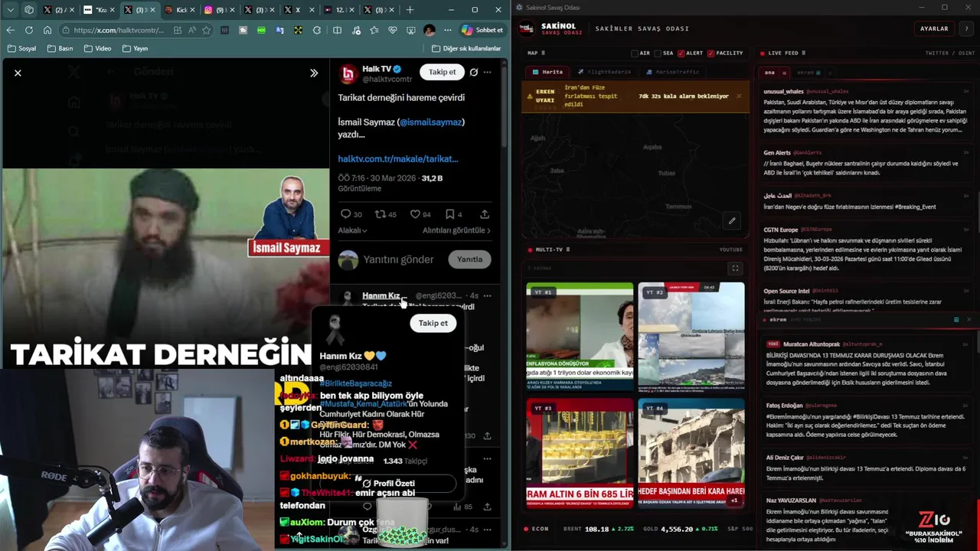Select the ekrem live feed tab
The width and height of the screenshot is (980, 551).
(809, 73)
